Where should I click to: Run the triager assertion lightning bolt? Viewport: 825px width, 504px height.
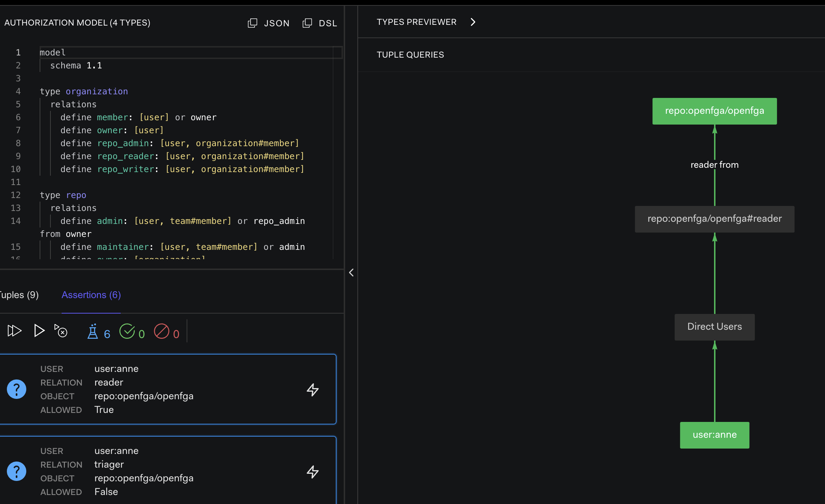tap(312, 472)
